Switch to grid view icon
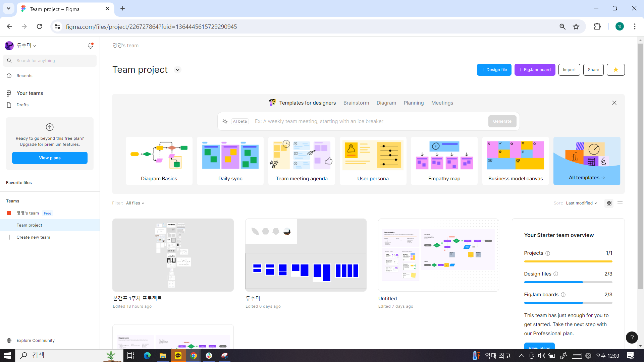This screenshot has height=362, width=644. [x=609, y=203]
